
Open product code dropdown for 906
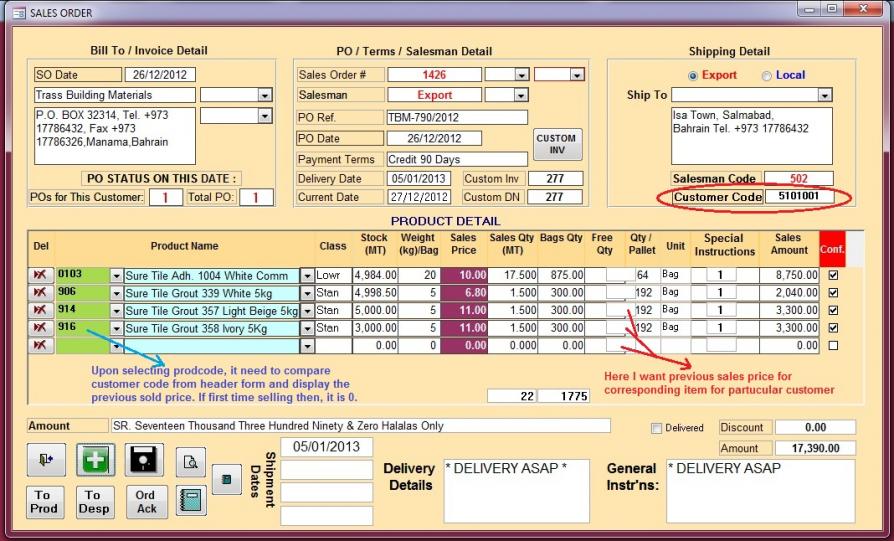[x=116, y=294]
